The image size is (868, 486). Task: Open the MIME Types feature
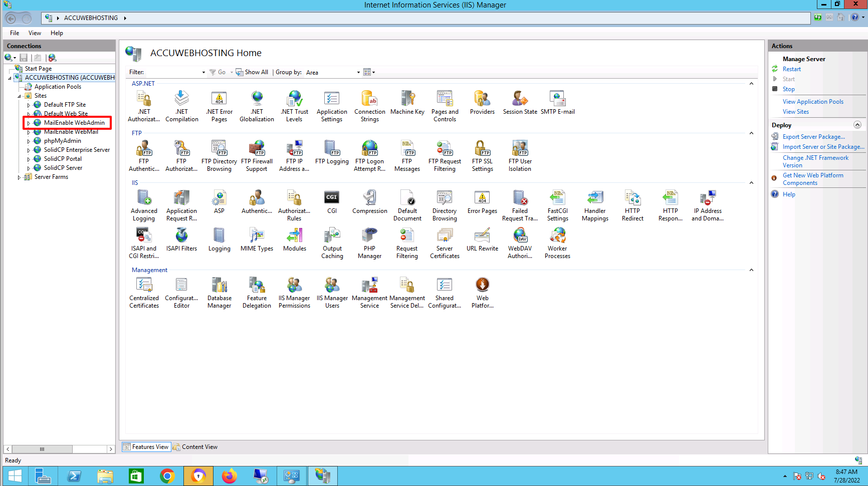coord(257,239)
